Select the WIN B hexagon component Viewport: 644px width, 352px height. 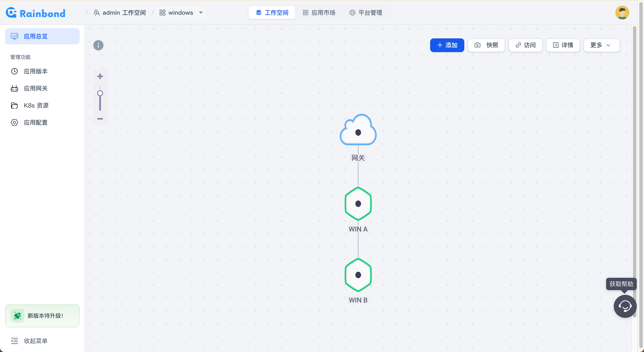click(358, 275)
